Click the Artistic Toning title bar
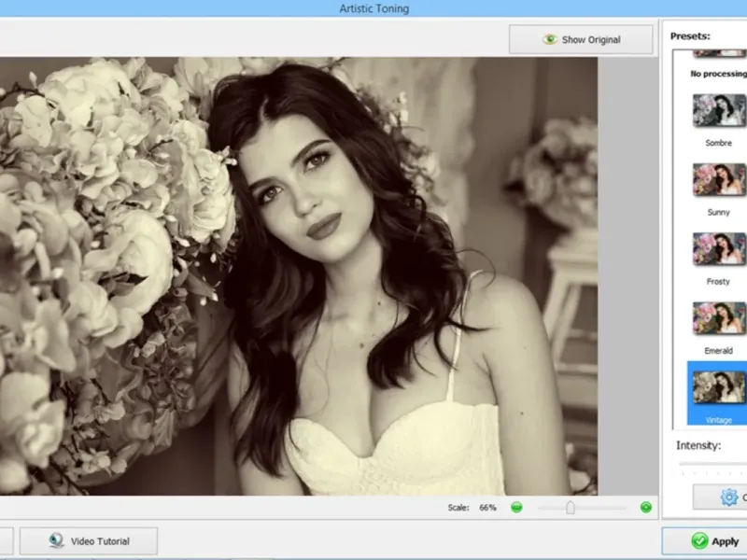 point(373,8)
